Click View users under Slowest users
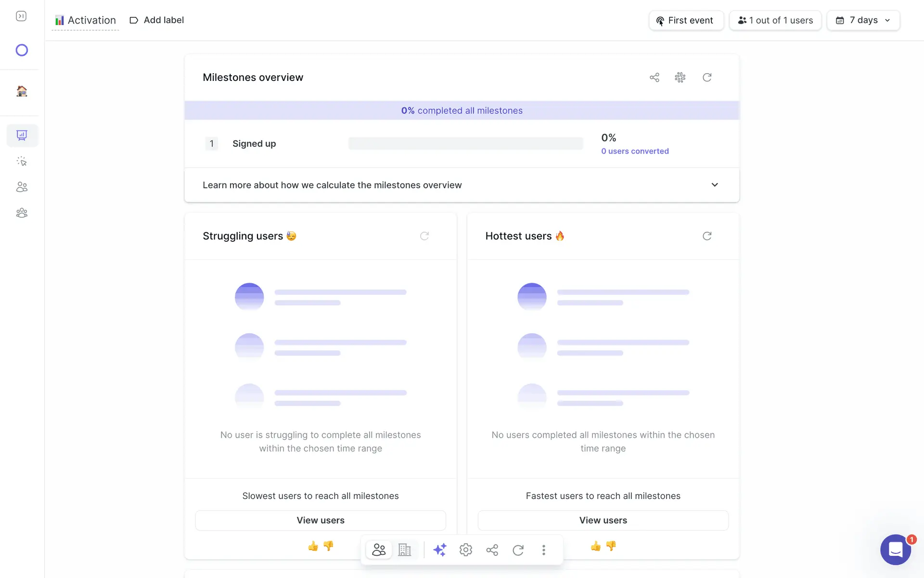This screenshot has width=924, height=578. [x=321, y=520]
